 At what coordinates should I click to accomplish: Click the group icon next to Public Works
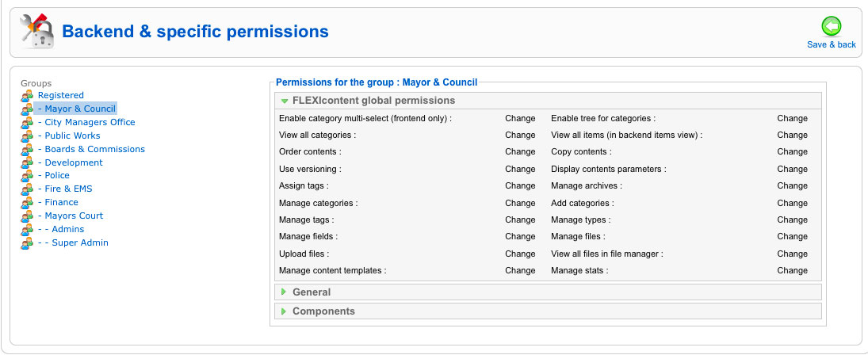(x=27, y=136)
